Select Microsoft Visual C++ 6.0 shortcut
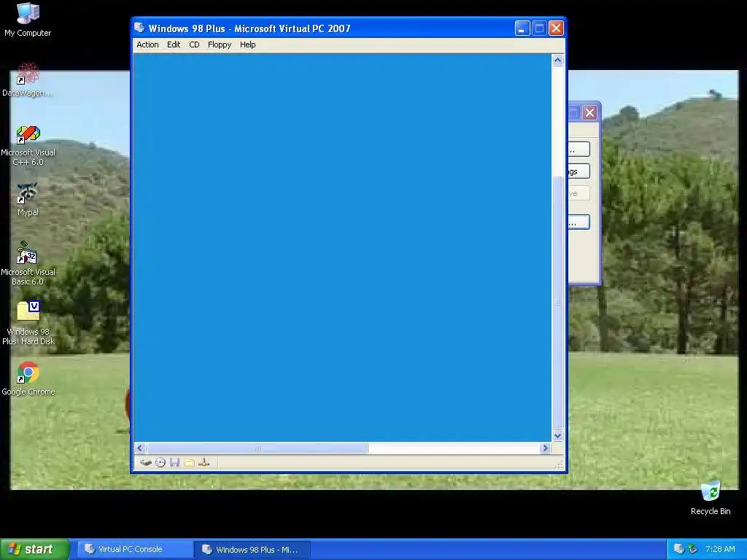 (28, 146)
